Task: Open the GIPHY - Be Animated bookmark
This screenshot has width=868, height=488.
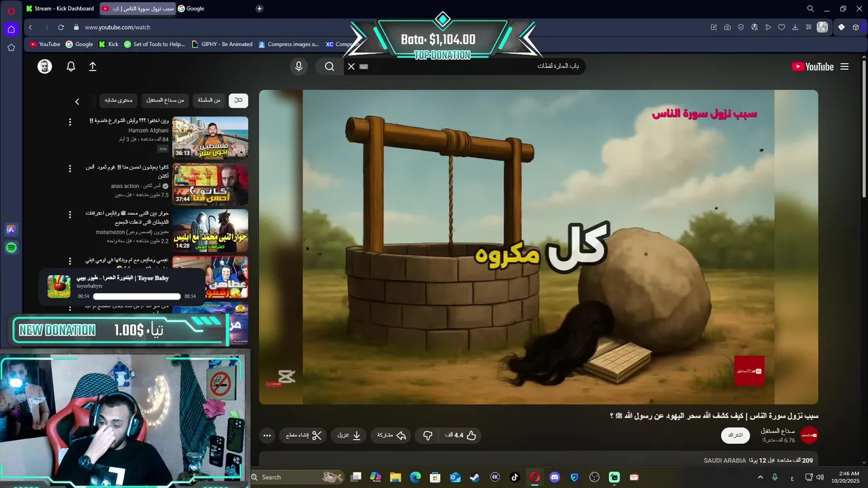Action: 222,44
